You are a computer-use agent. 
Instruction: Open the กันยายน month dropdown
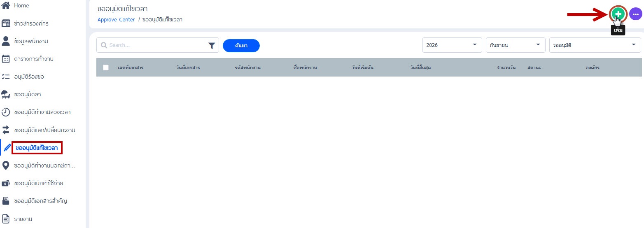516,45
